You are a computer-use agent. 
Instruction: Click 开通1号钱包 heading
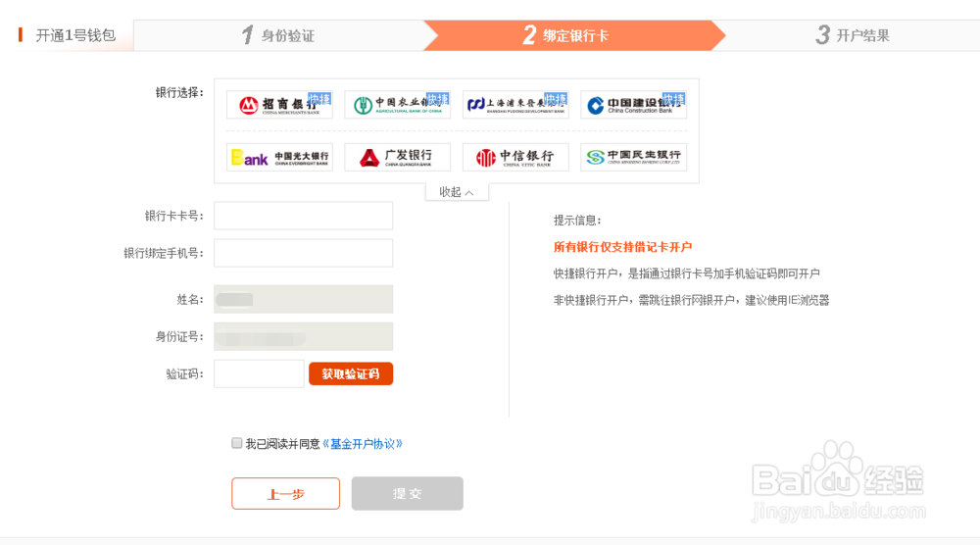coord(75,35)
